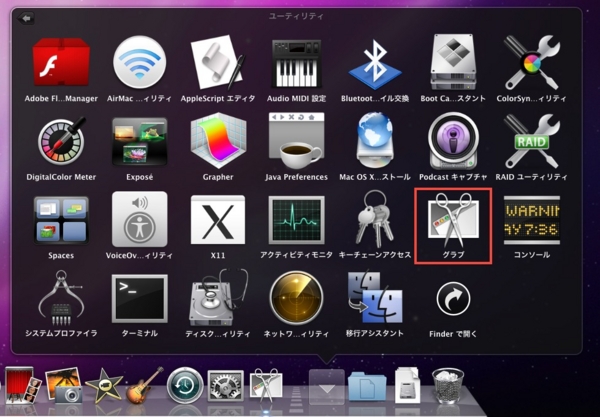
Task: Open Boot Camp Assistant
Action: coord(453,62)
